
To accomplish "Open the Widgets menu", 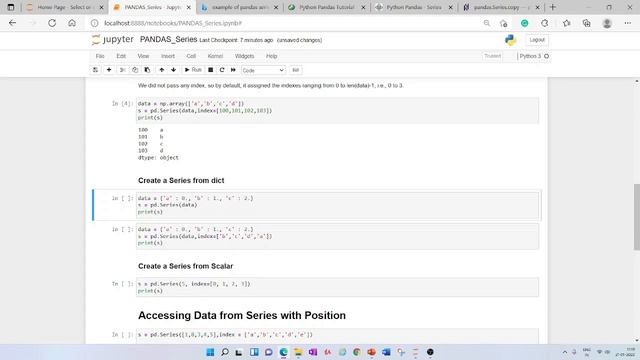I will 244,56.
